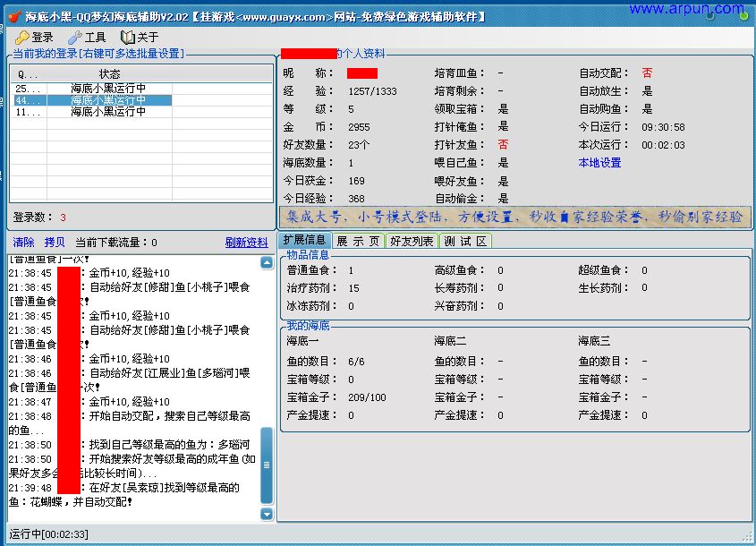Image resolution: width=756 pixels, height=546 pixels.
Task: Open the 测试区 tab
Action: [x=465, y=242]
